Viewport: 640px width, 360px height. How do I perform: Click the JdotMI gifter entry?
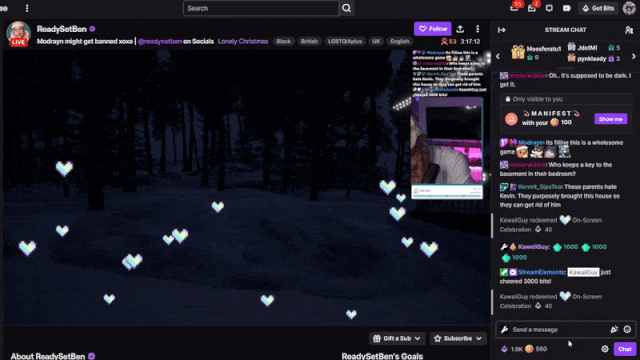tap(594, 48)
